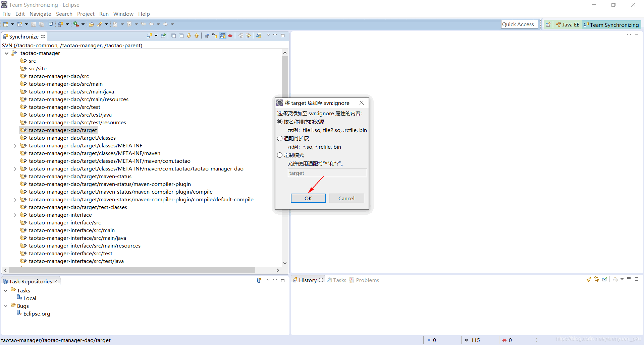Switch to Team Synchronizing perspective
This screenshot has width=644, height=345.
click(x=611, y=24)
